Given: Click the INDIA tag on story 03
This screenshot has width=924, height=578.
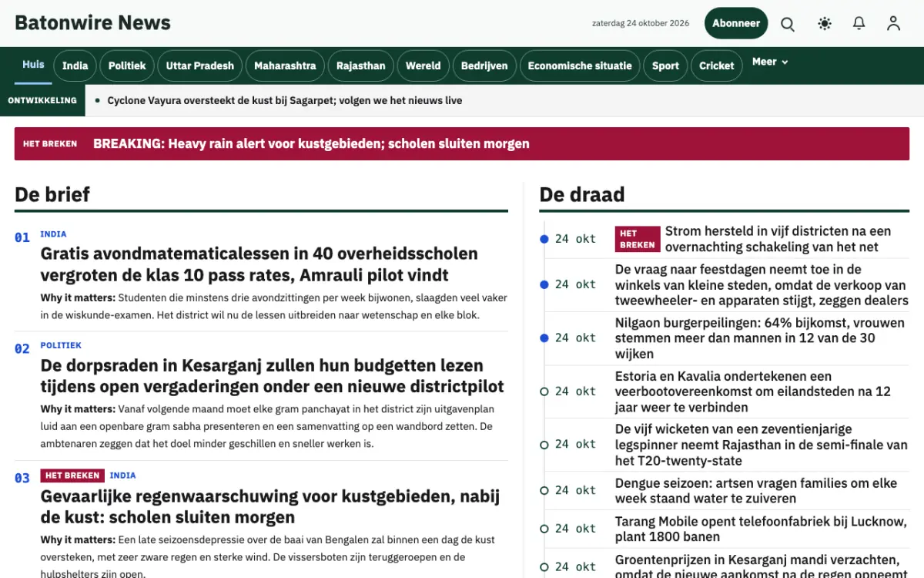Looking at the screenshot, I should [122, 476].
